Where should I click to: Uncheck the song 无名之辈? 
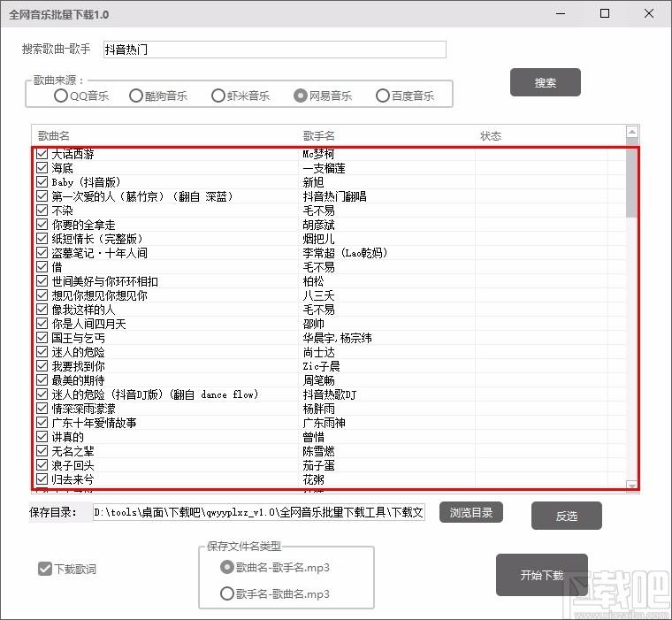tap(42, 451)
